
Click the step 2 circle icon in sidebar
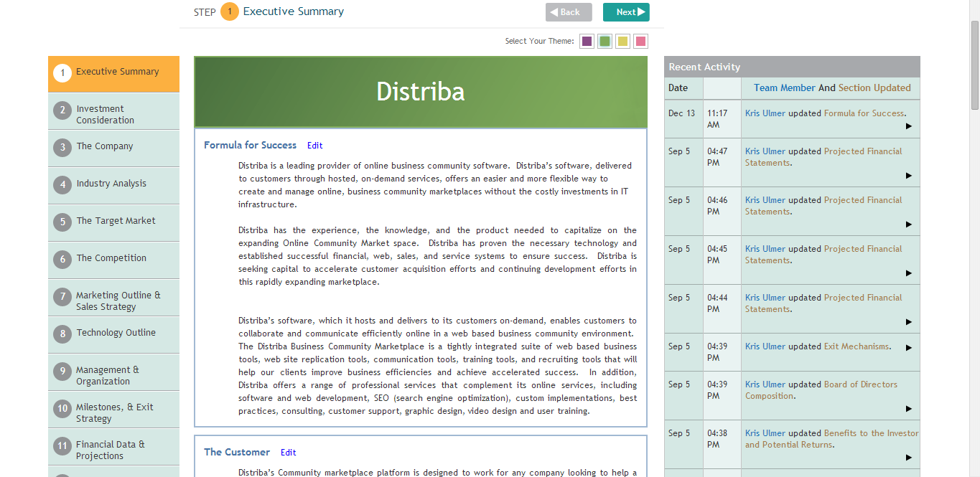pyautogui.click(x=62, y=110)
